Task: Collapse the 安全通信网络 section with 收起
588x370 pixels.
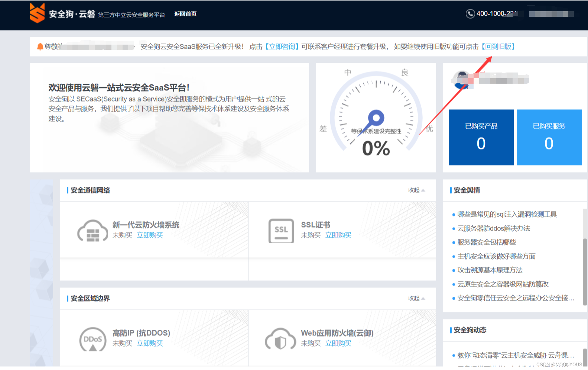Action: pyautogui.click(x=416, y=190)
